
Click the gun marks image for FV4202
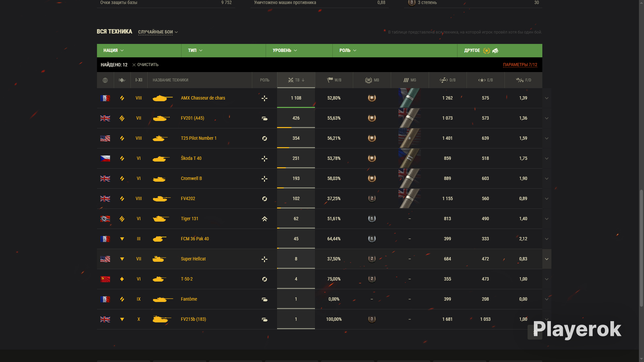pyautogui.click(x=410, y=199)
